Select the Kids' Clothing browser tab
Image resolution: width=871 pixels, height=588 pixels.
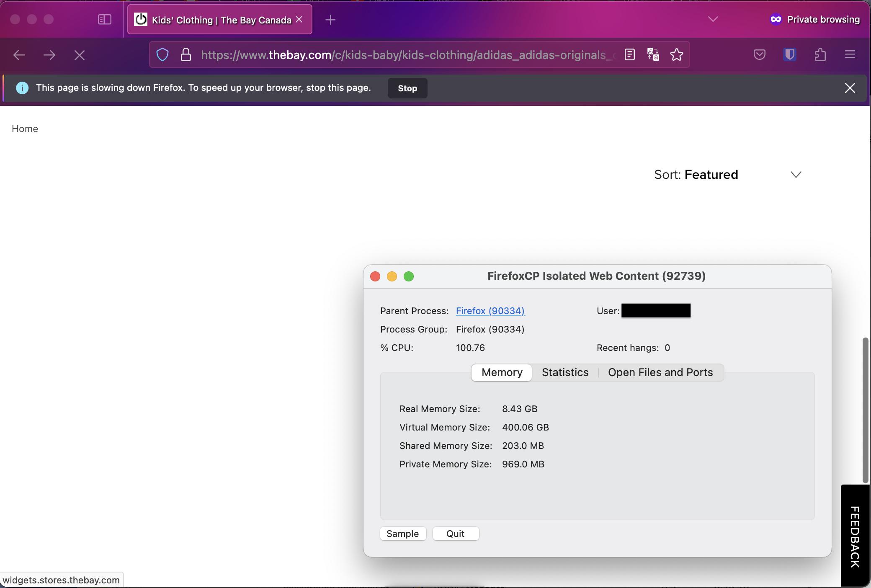click(x=220, y=20)
